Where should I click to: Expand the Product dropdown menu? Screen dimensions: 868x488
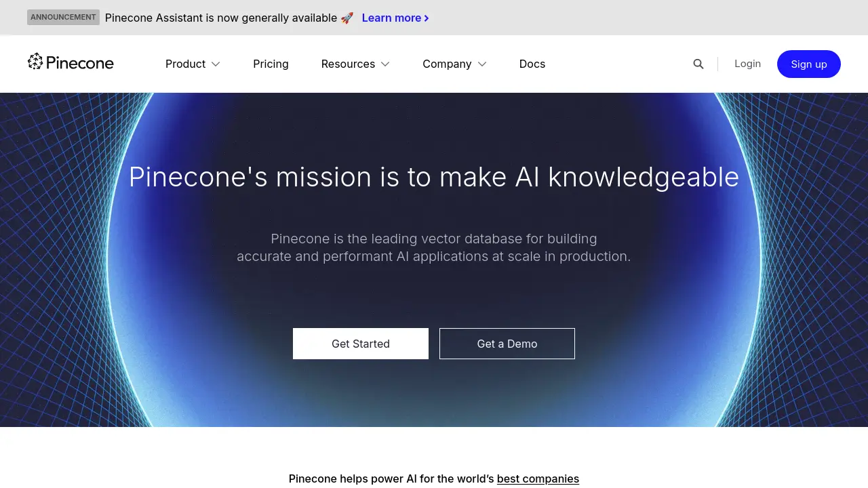click(193, 64)
